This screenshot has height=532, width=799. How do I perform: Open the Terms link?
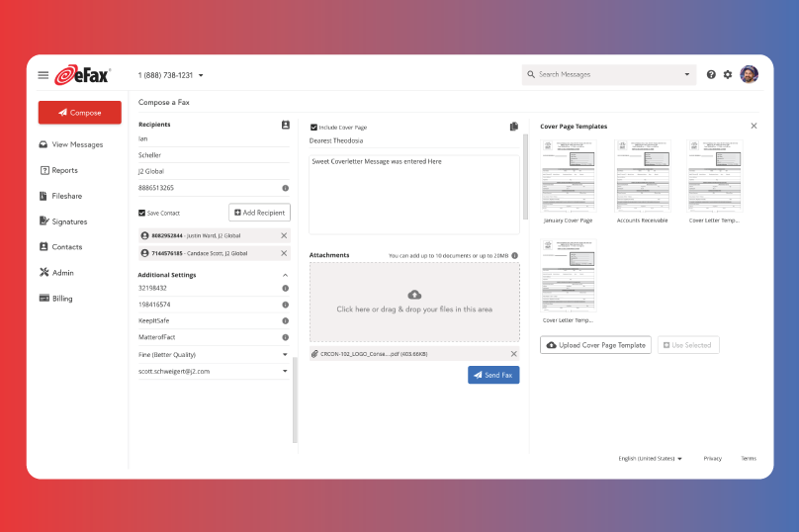click(749, 459)
